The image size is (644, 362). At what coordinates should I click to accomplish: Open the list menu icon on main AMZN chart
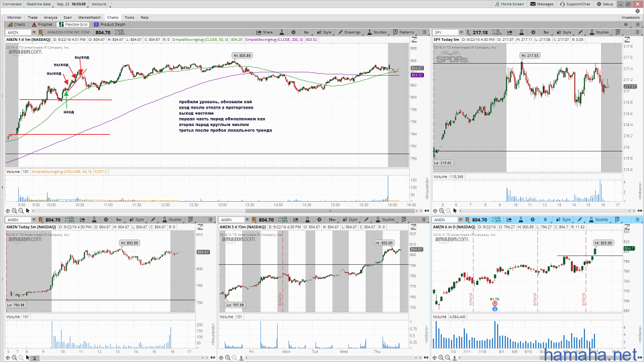pyautogui.click(x=424, y=32)
